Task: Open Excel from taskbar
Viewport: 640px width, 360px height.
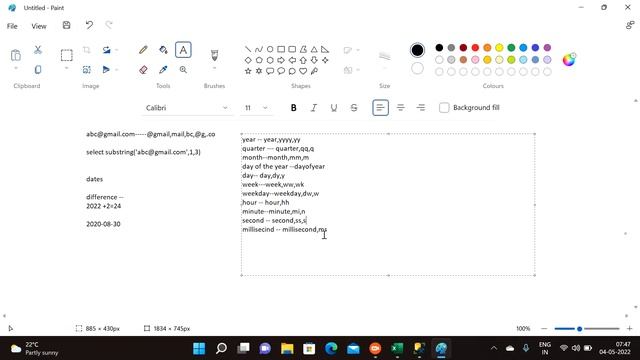Action: (397, 349)
